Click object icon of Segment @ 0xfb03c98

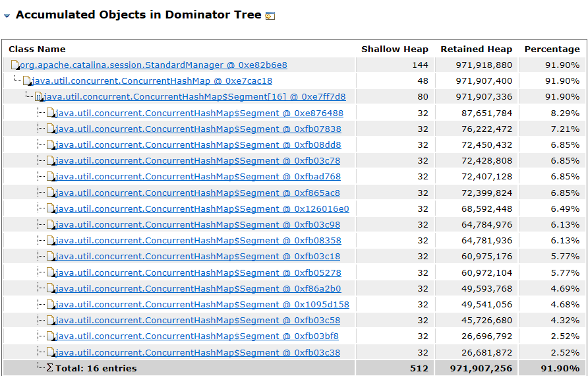pos(51,224)
